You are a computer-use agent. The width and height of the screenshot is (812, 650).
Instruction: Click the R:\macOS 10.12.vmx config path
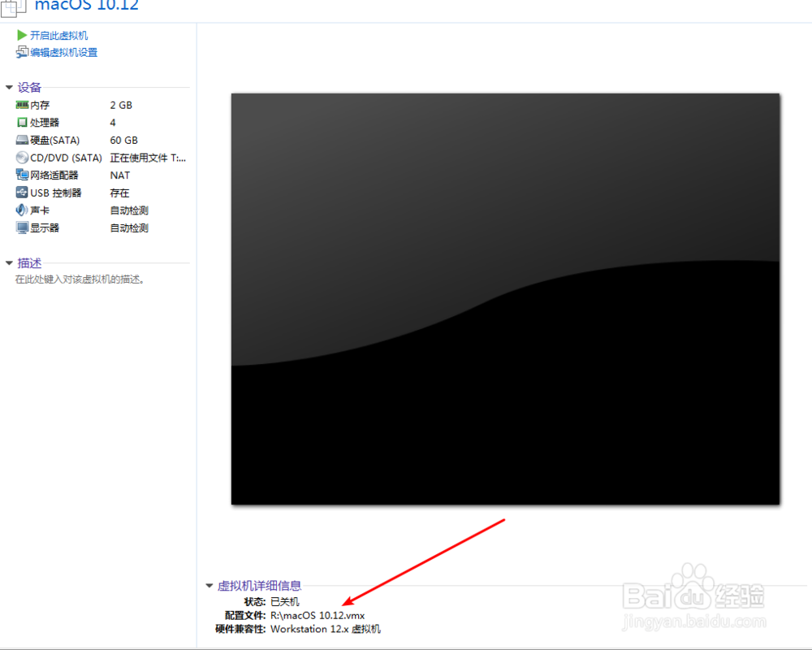pos(317,615)
